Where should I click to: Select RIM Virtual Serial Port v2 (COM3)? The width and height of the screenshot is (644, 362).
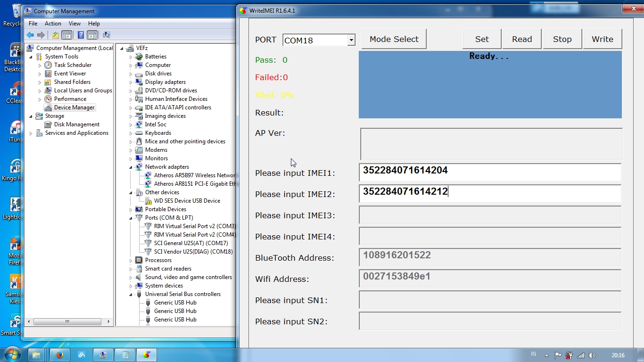tap(195, 226)
